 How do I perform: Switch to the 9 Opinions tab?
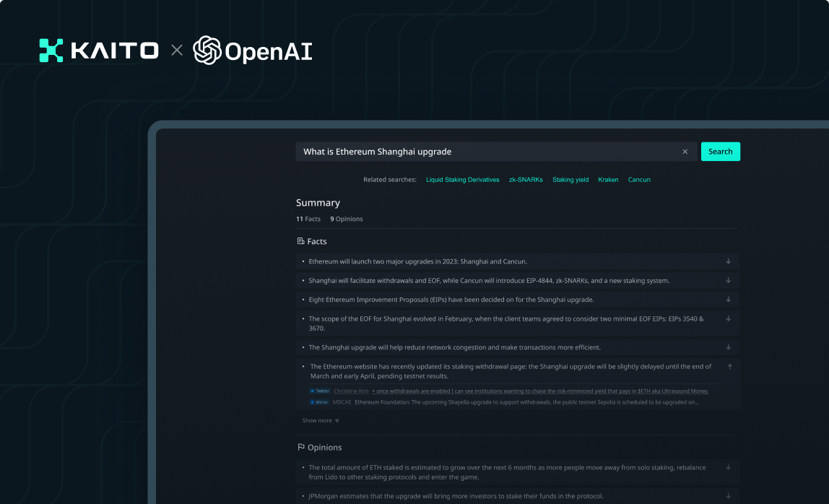coord(347,219)
